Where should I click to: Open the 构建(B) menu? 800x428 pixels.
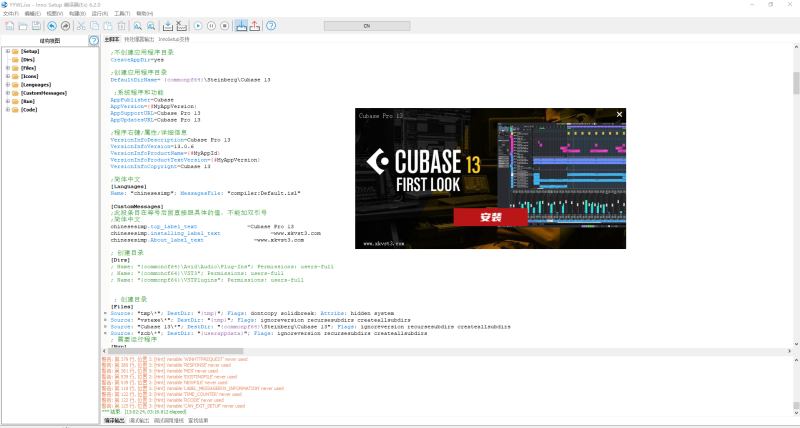[77, 13]
